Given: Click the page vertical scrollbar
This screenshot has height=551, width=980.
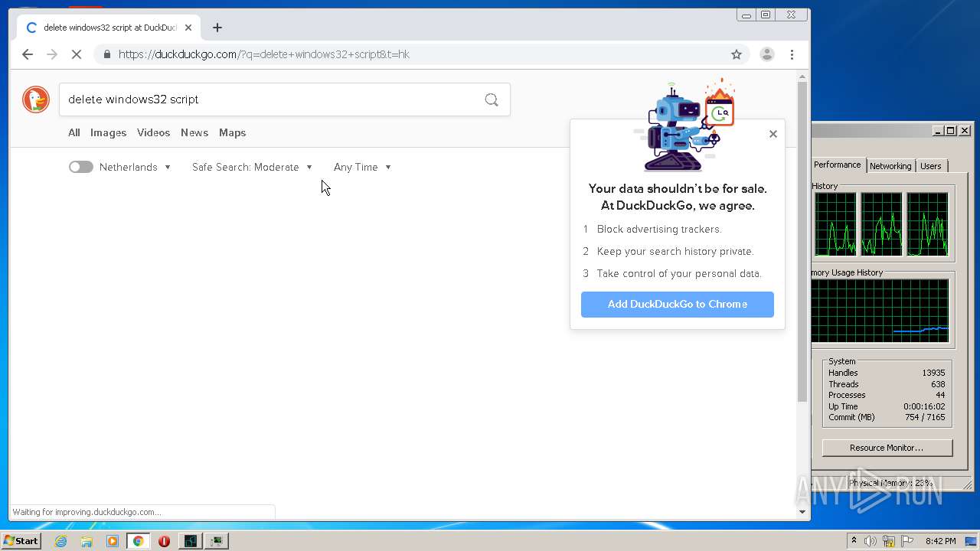Looking at the screenshot, I should click(802, 241).
